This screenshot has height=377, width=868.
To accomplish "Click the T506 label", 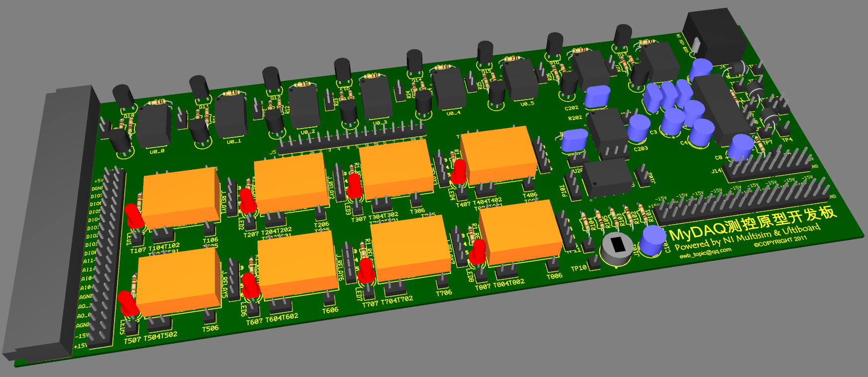I will pos(210,328).
